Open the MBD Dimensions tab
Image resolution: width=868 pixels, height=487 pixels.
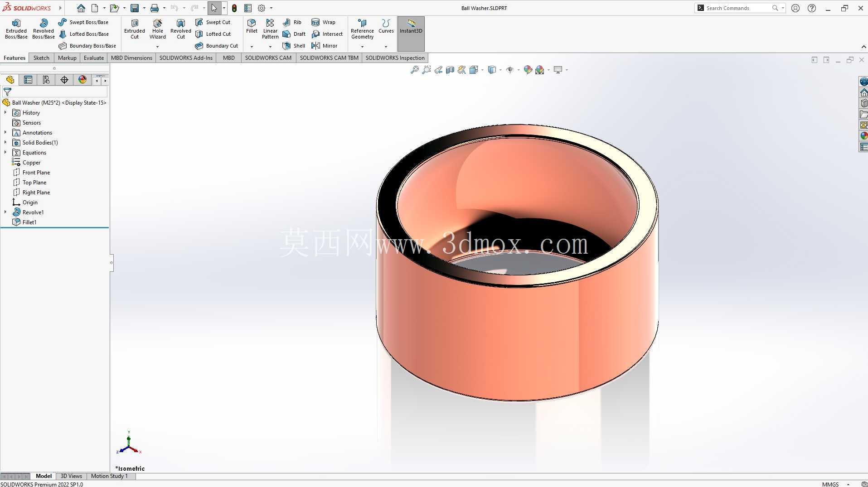point(131,58)
